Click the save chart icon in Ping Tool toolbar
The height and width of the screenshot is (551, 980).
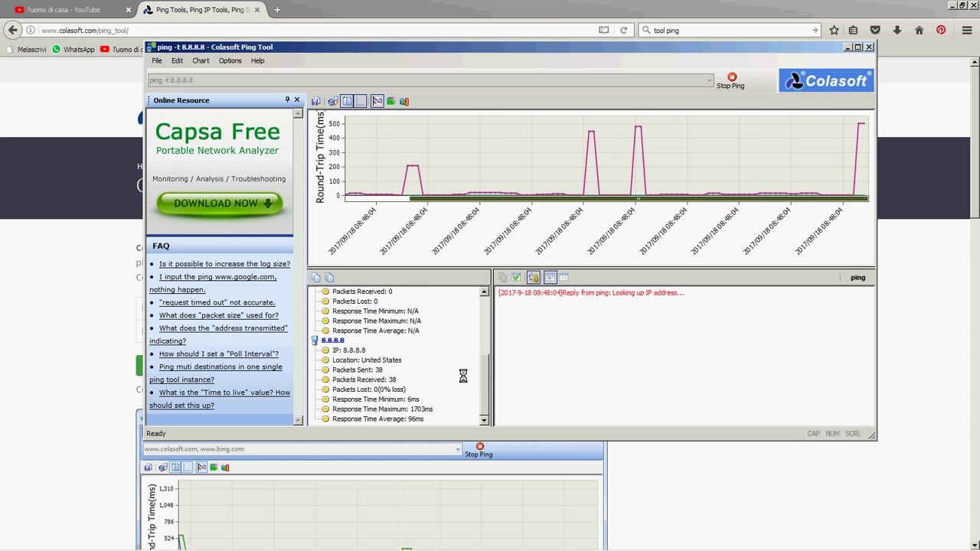click(x=315, y=101)
